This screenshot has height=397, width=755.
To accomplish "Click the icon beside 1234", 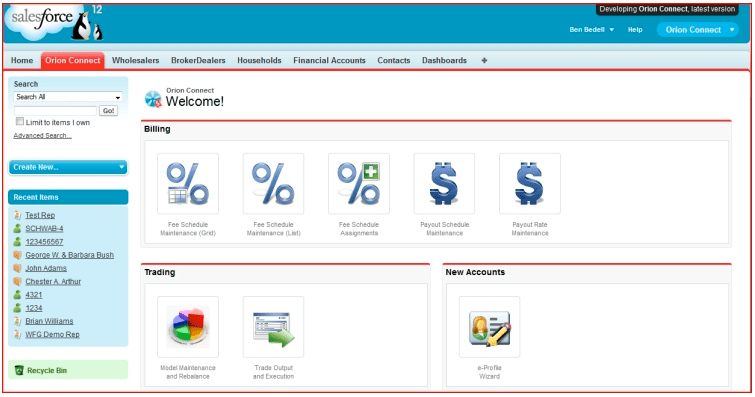I will click(17, 308).
